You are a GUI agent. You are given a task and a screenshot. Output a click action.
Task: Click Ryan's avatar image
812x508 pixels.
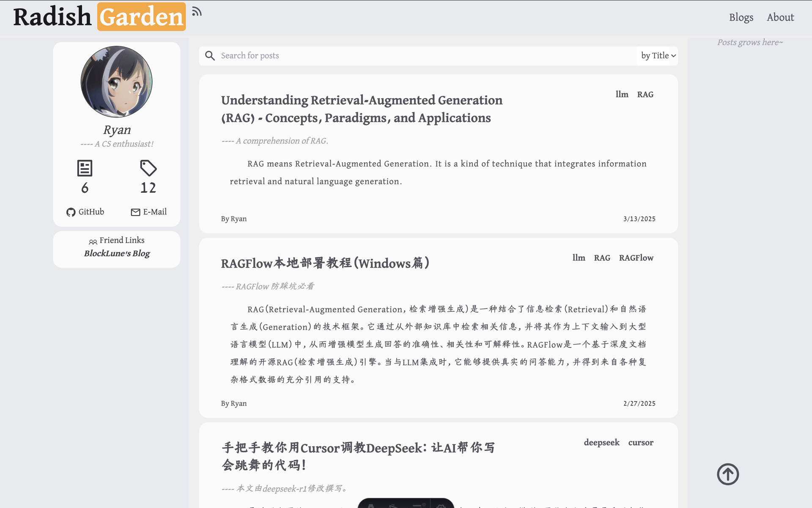pyautogui.click(x=117, y=82)
